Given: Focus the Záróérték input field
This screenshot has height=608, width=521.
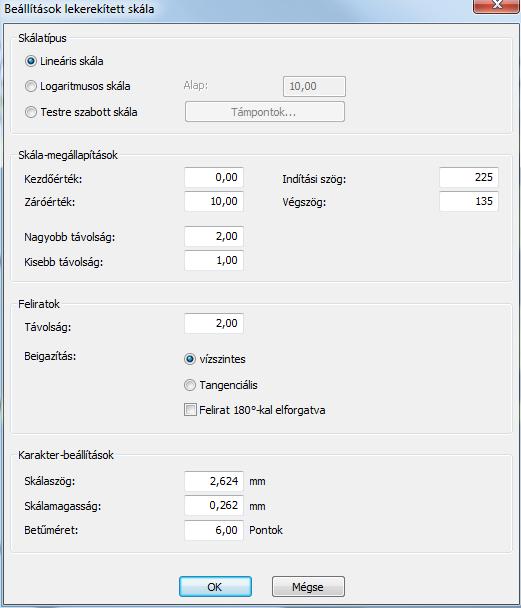Looking at the screenshot, I should coord(214,201).
